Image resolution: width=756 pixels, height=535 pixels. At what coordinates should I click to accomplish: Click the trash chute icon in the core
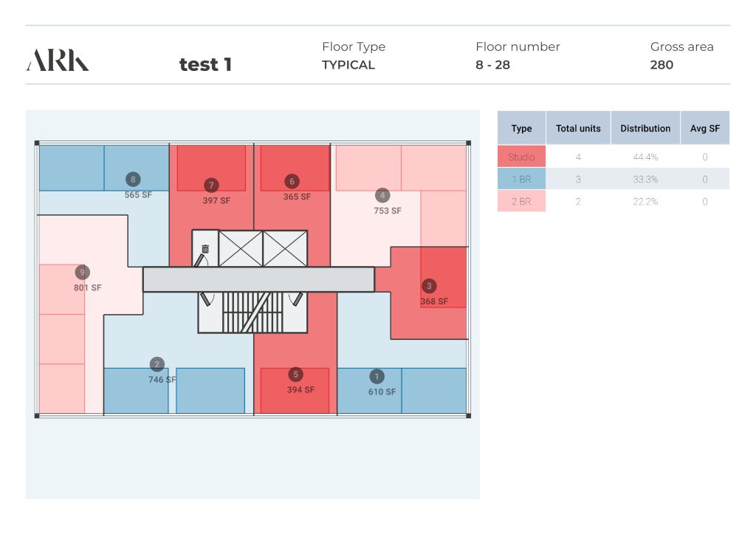coord(205,249)
